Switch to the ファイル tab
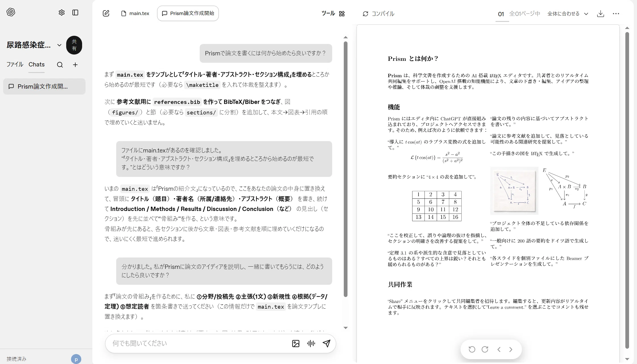 click(x=15, y=64)
